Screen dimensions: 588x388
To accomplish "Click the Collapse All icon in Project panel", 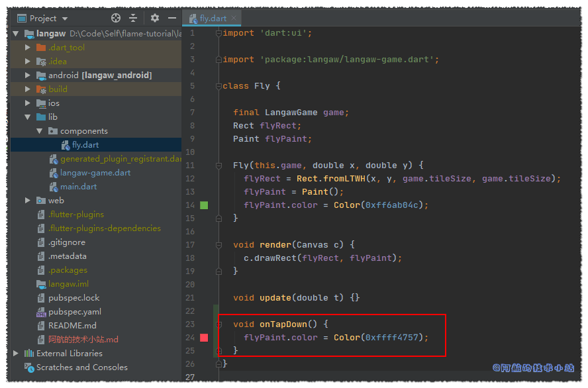I will [133, 19].
